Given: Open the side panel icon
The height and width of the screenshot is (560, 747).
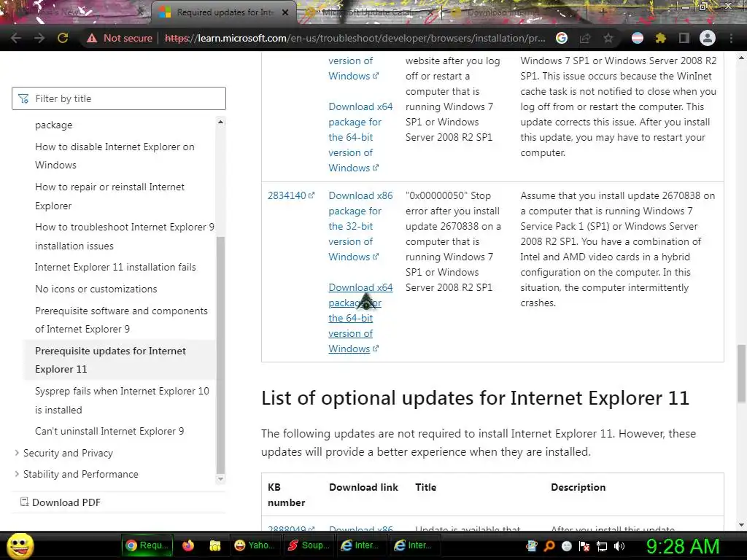Looking at the screenshot, I should pos(684,38).
